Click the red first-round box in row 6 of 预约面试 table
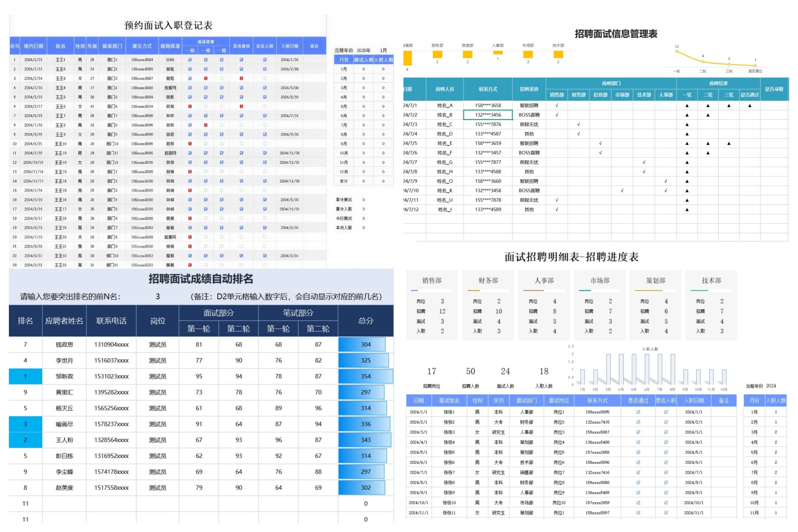798x532 pixels. click(x=190, y=106)
